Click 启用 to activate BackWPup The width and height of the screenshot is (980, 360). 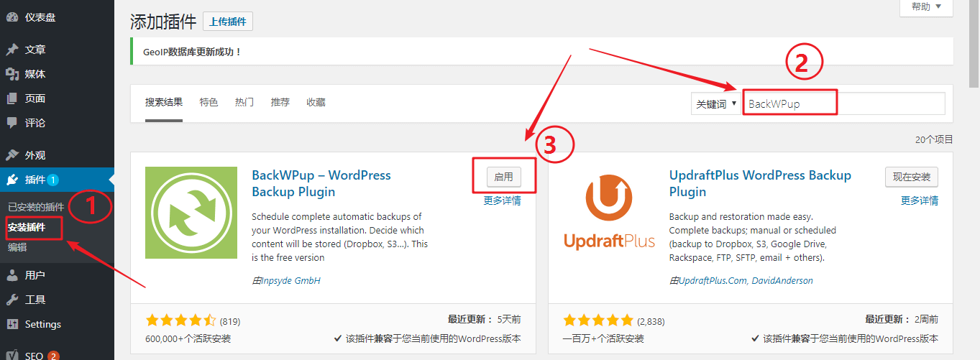pos(503,177)
